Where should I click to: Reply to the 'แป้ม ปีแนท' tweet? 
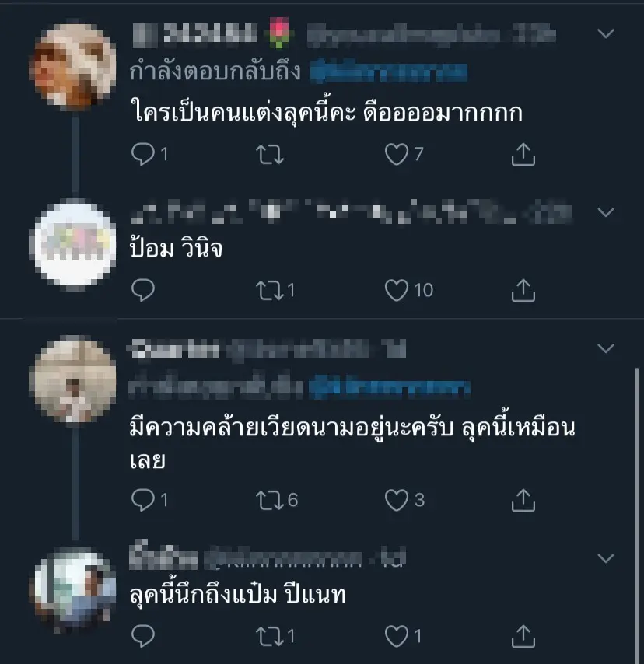[142, 638]
